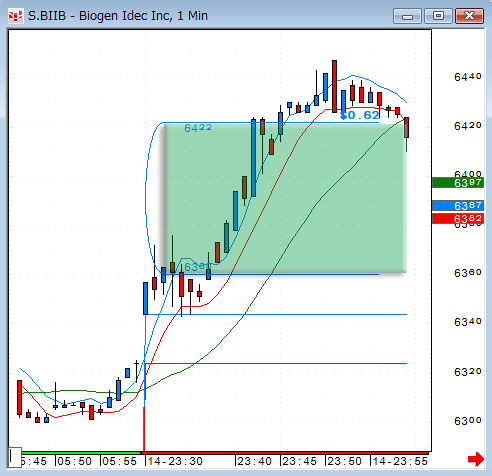Click the red 6382 price marker

click(458, 218)
